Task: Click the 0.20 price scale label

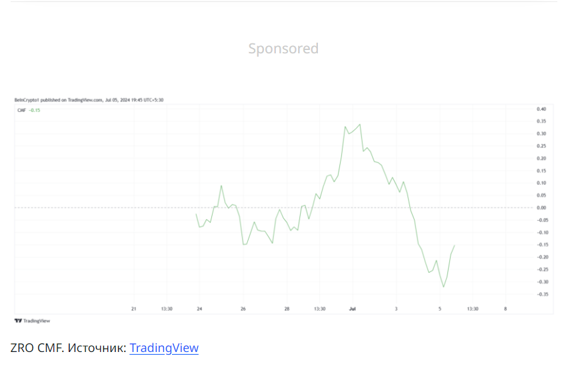Action: pos(541,158)
